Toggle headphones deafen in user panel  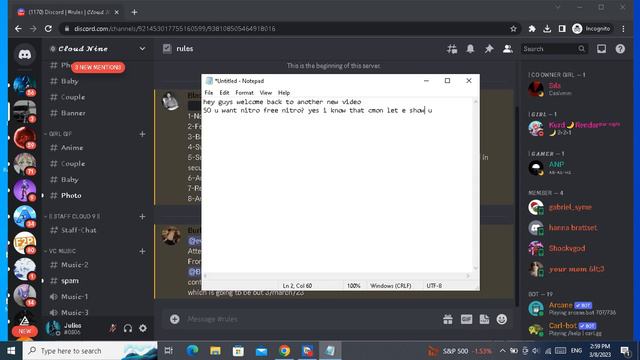[128, 328]
